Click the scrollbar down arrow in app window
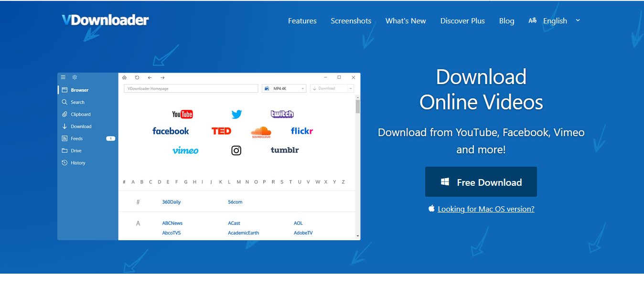 point(358,236)
